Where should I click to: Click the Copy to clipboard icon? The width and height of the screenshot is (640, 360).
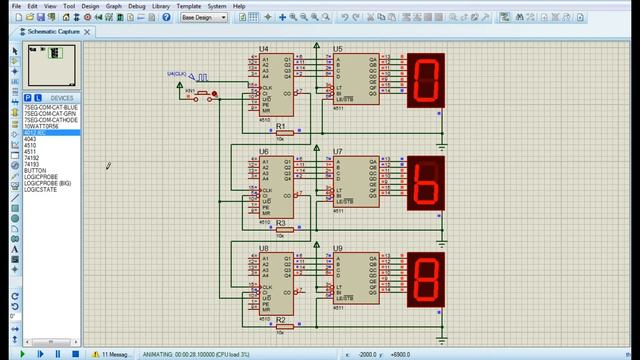pos(381,17)
